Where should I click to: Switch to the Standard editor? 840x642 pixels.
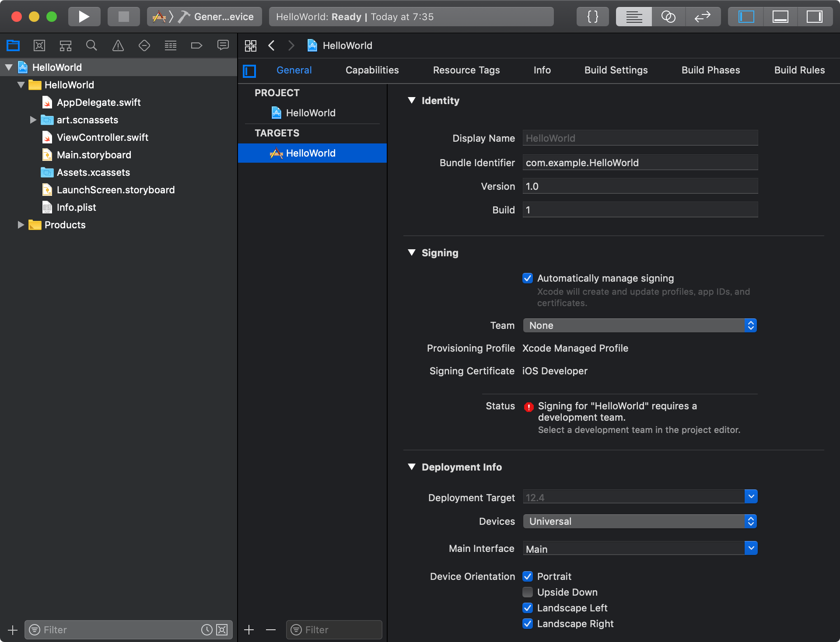(x=633, y=17)
